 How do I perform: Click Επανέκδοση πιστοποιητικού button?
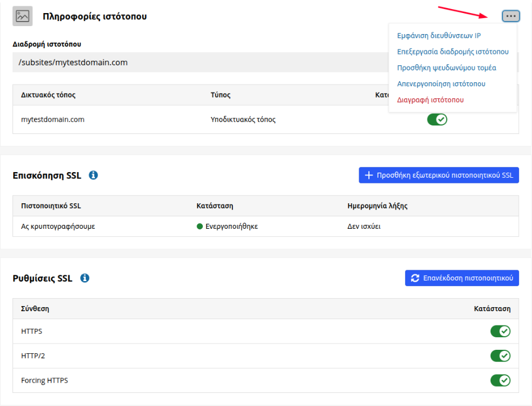pos(462,278)
